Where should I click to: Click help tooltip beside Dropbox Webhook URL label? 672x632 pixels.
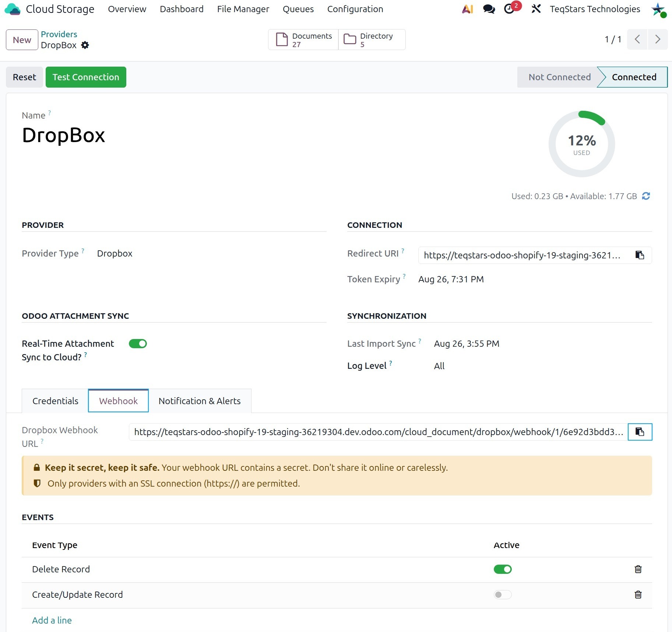[42, 441]
